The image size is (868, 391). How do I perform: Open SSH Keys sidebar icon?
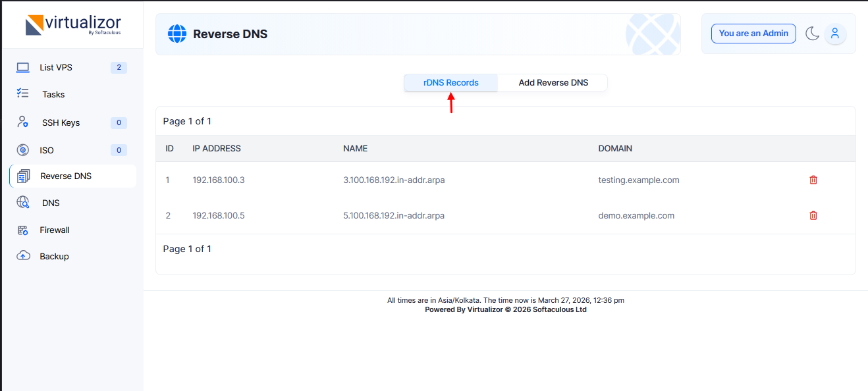click(x=23, y=122)
